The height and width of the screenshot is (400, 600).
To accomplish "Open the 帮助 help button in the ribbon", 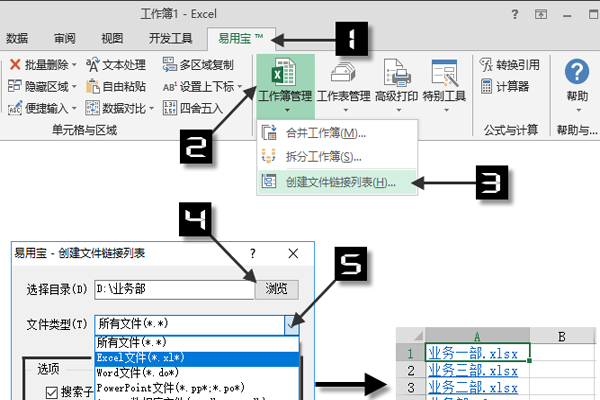I will coord(577,86).
